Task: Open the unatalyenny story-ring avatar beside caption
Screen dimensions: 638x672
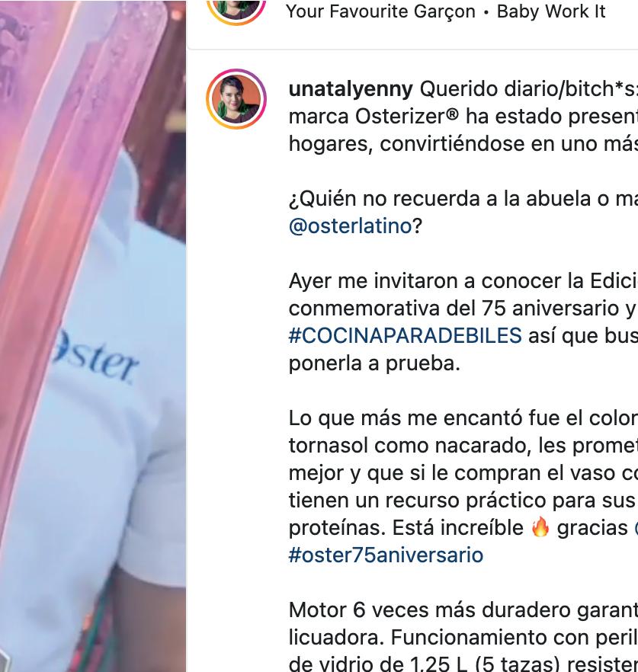Action: click(x=236, y=99)
